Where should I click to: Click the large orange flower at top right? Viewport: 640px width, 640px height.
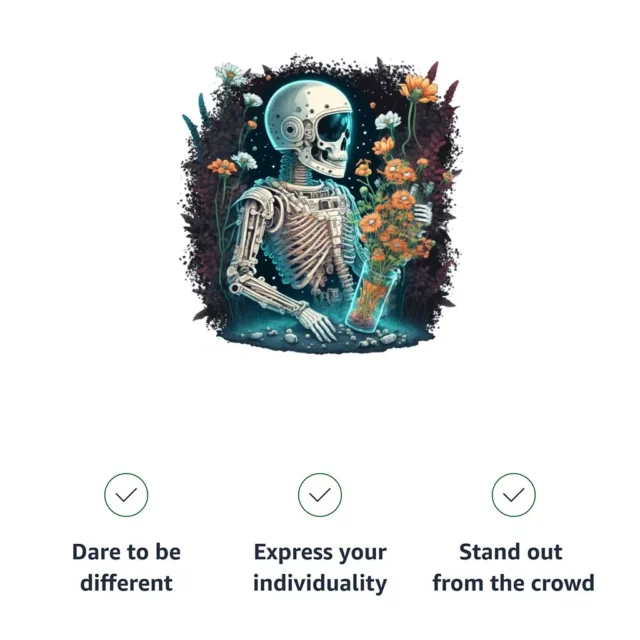pyautogui.click(x=418, y=88)
